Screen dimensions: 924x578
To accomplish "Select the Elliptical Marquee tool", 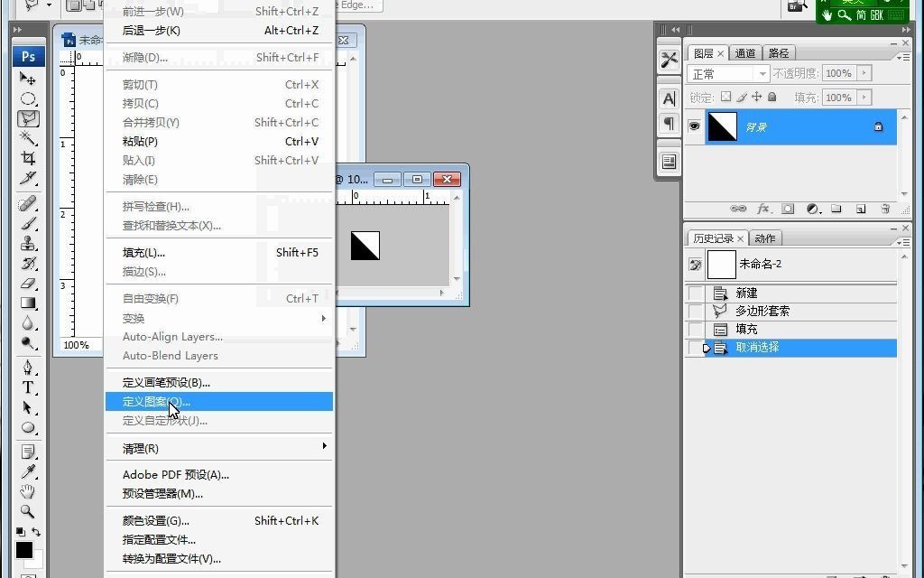I will click(28, 98).
